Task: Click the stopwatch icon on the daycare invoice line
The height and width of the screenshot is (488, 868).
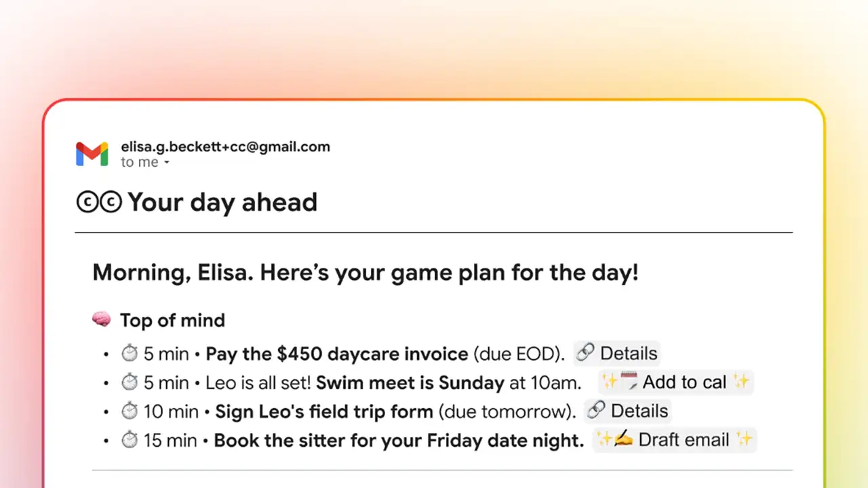Action: point(130,354)
